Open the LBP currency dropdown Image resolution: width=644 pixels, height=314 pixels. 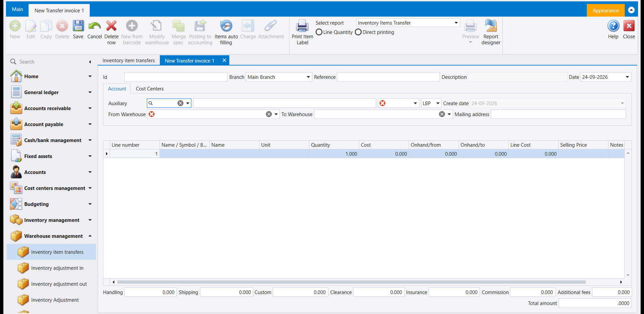click(x=438, y=103)
